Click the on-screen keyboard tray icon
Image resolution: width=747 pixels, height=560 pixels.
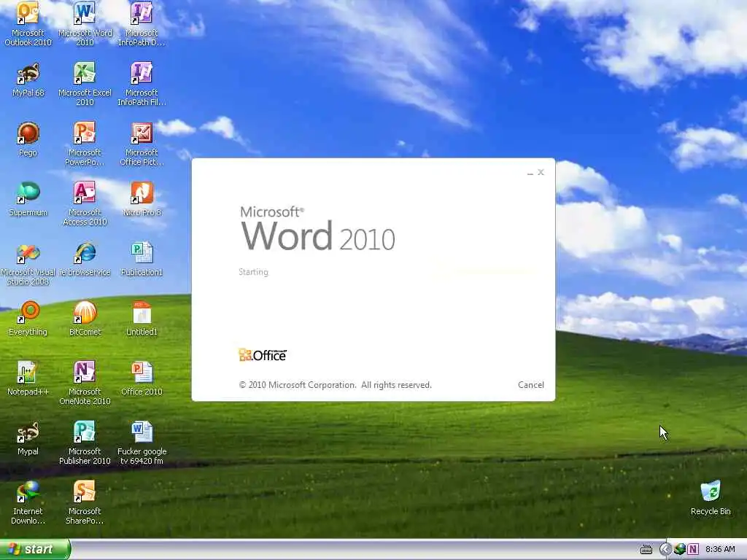pyautogui.click(x=646, y=550)
